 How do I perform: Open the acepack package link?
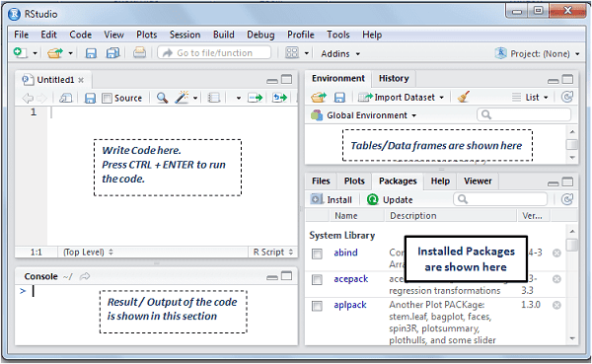(x=350, y=279)
